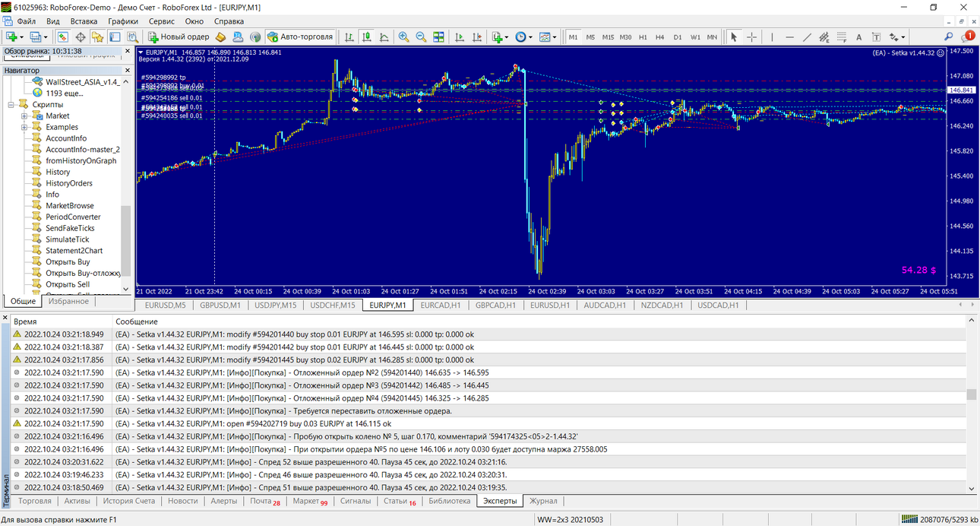Open the chat notifications bubble
Image resolution: width=980 pixels, height=526 pixels.
click(x=968, y=36)
